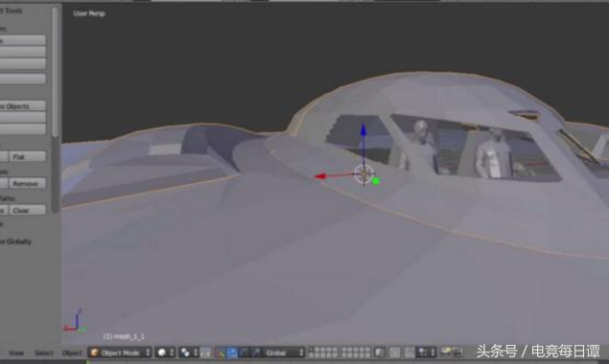This screenshot has height=364, width=609.
Task: Toggle the 3D manipulator widget button
Action: coord(221,353)
